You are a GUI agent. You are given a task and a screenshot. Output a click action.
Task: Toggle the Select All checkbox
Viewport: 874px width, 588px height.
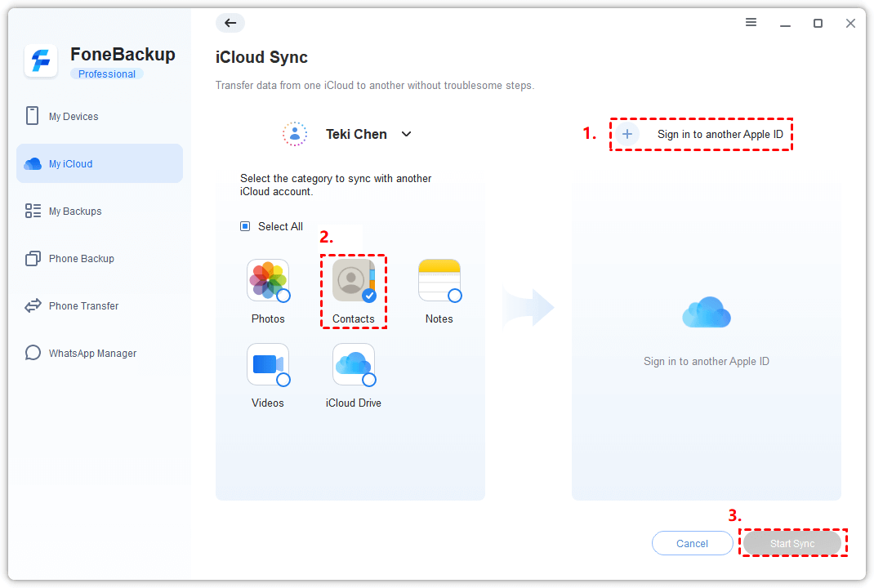[245, 226]
